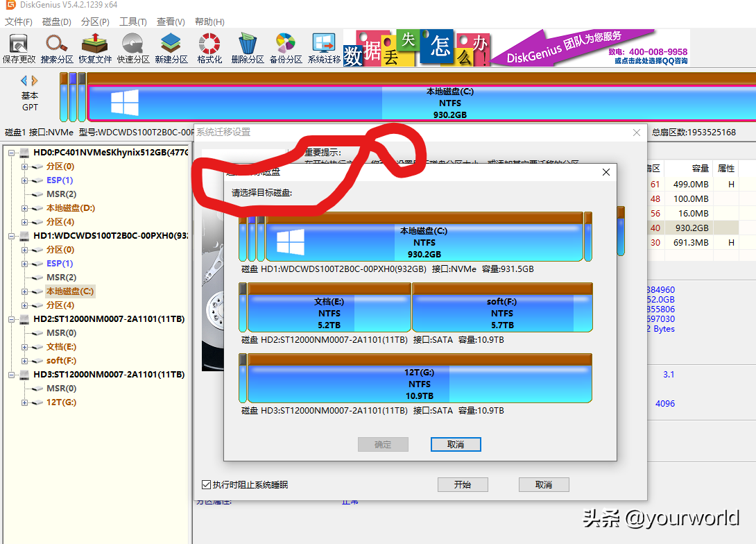Select HD3 12T(G:) 10.9TB as target disk
The image size is (756, 544).
(x=420, y=379)
